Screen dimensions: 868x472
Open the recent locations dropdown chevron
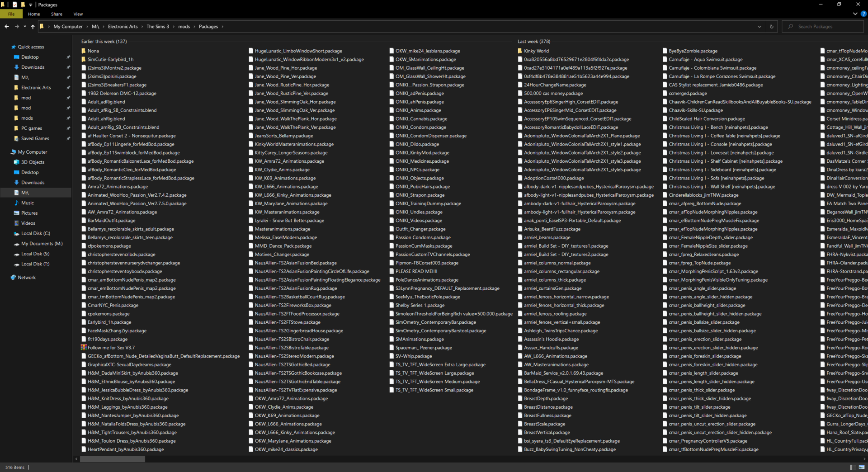25,27
